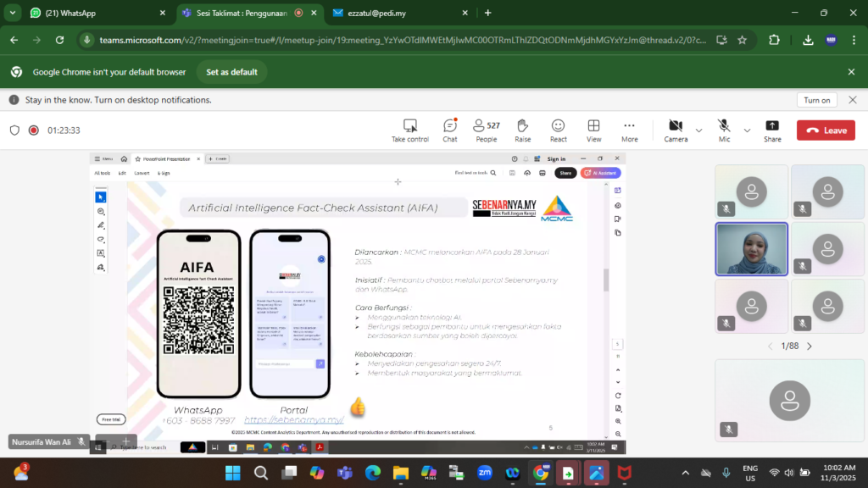Open File Explorer from the taskbar
The image size is (868, 488).
click(x=401, y=473)
